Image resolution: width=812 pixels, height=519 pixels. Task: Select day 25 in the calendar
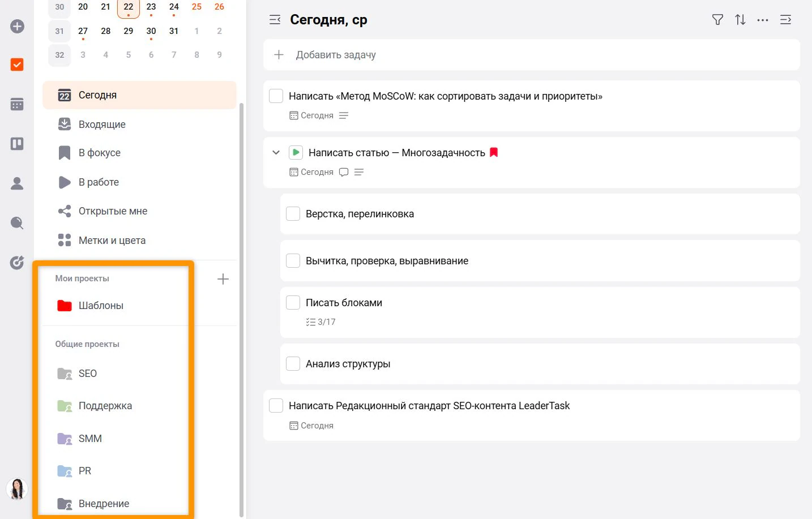[x=196, y=7]
